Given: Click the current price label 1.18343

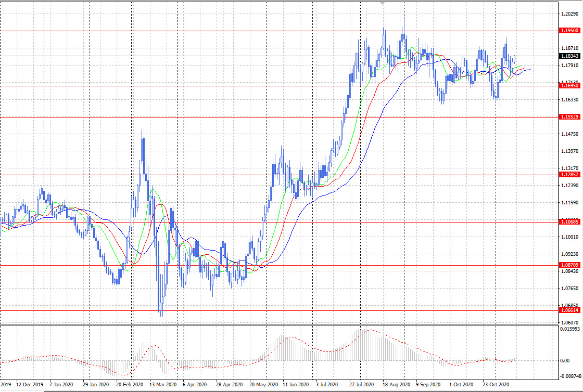Looking at the screenshot, I should [x=569, y=56].
